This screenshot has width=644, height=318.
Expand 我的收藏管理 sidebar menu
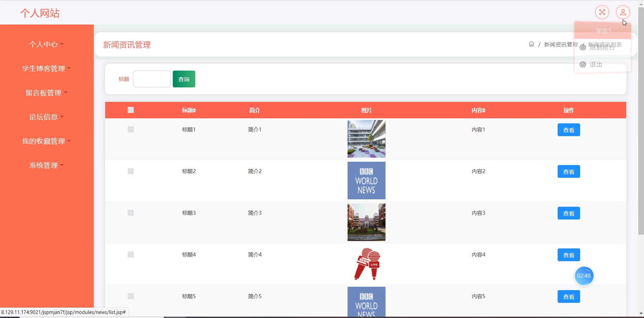click(46, 141)
